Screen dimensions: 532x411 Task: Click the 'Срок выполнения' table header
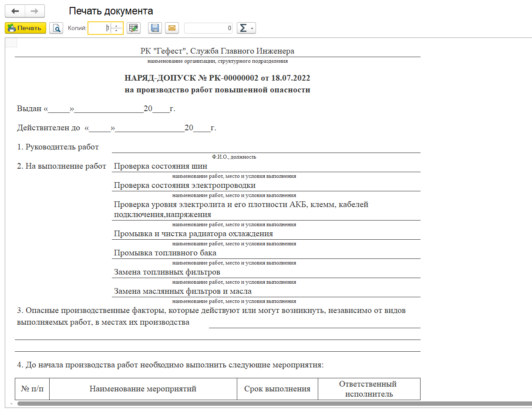click(x=277, y=389)
